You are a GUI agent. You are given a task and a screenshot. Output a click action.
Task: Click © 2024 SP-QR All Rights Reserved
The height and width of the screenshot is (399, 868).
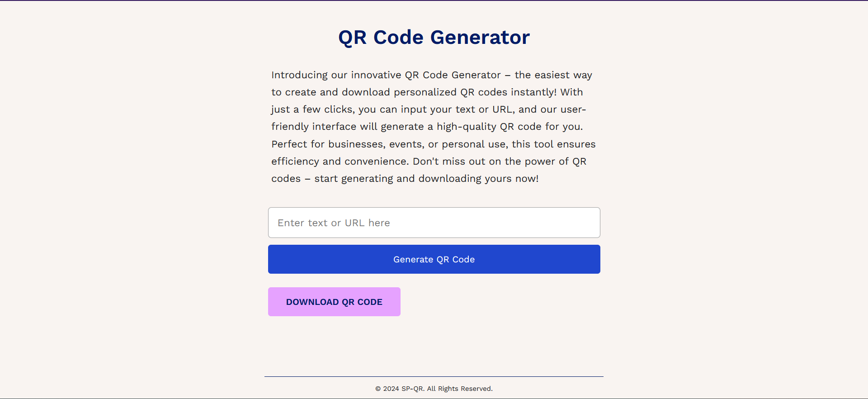tap(434, 388)
